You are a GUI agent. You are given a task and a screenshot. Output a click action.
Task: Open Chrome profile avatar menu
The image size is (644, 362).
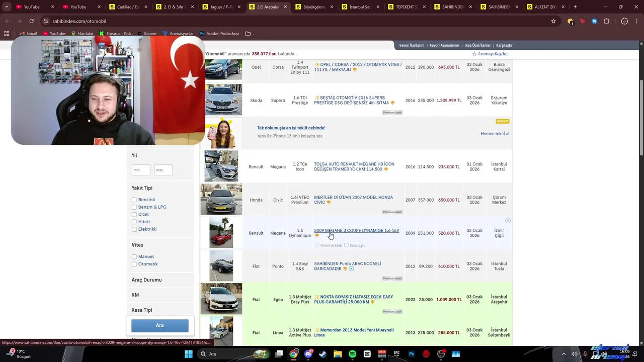coord(624,21)
